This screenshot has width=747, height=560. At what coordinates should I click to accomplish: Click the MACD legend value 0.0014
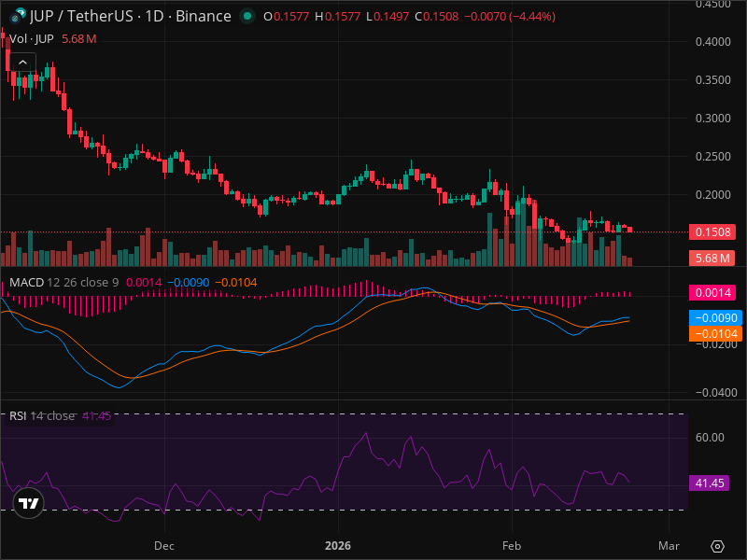tap(144, 283)
